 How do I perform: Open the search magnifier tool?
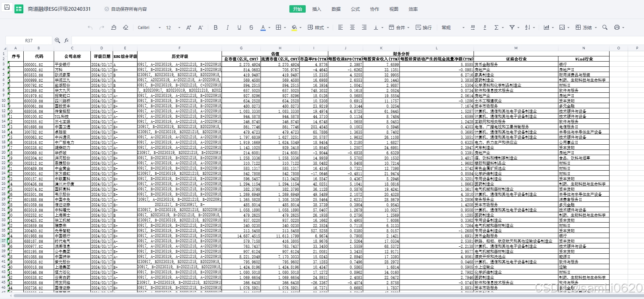[605, 27]
